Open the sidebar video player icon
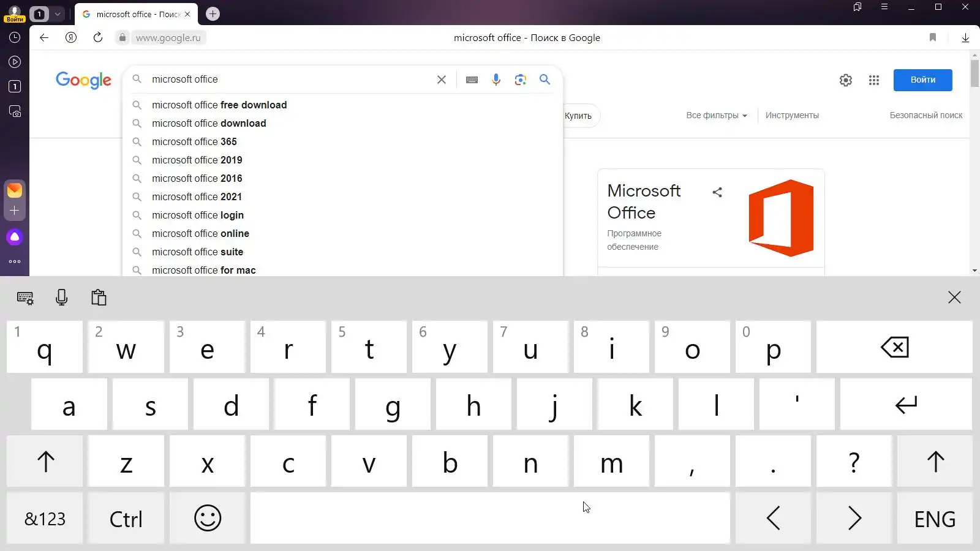 tap(15, 62)
